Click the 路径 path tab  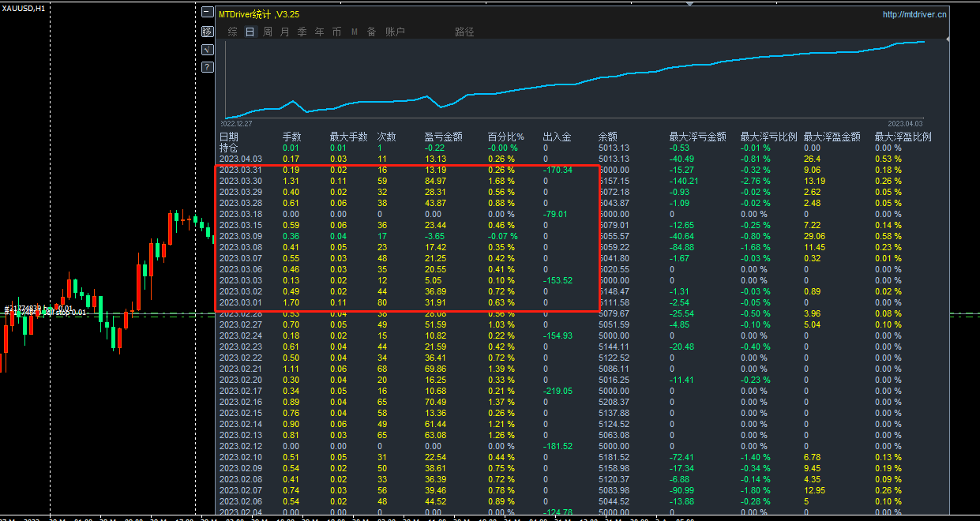(464, 32)
